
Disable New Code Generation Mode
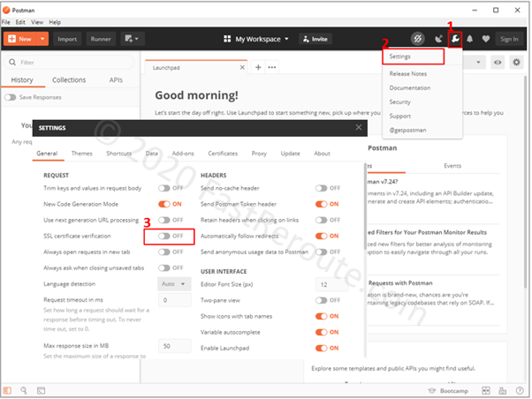pos(171,204)
